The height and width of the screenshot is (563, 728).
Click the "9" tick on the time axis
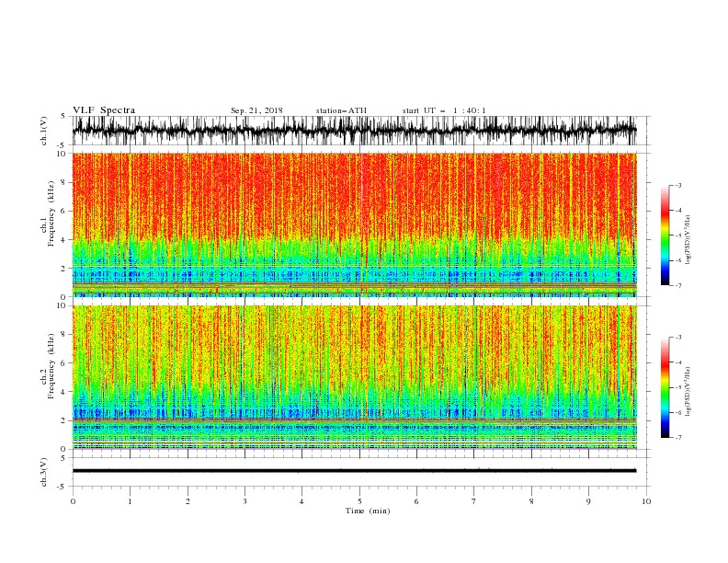tap(588, 501)
